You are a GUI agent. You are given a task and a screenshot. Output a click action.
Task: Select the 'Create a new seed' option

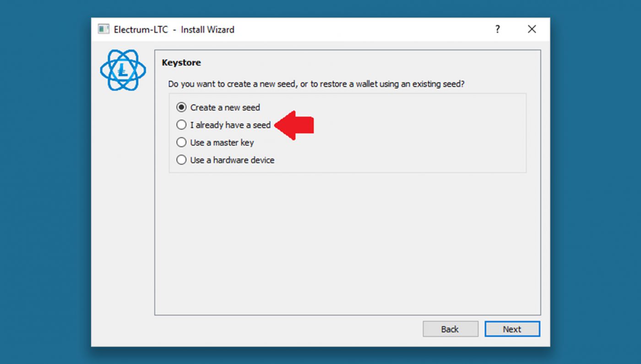coord(218,108)
